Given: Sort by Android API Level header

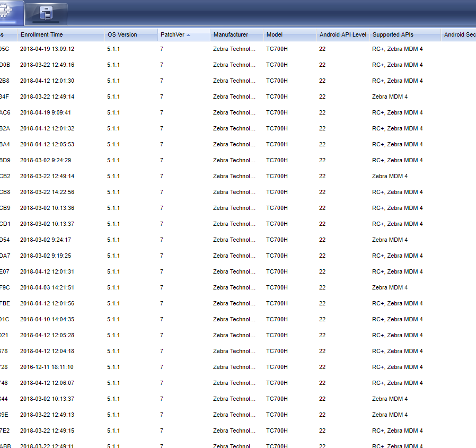Looking at the screenshot, I should pyautogui.click(x=342, y=34).
